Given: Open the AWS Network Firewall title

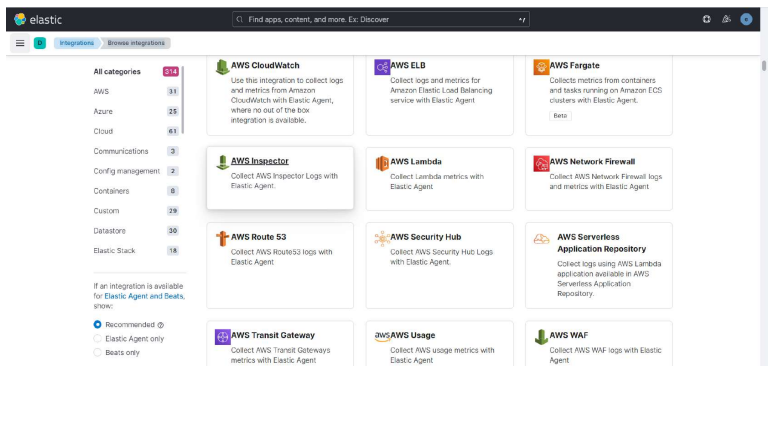Looking at the screenshot, I should [592, 162].
